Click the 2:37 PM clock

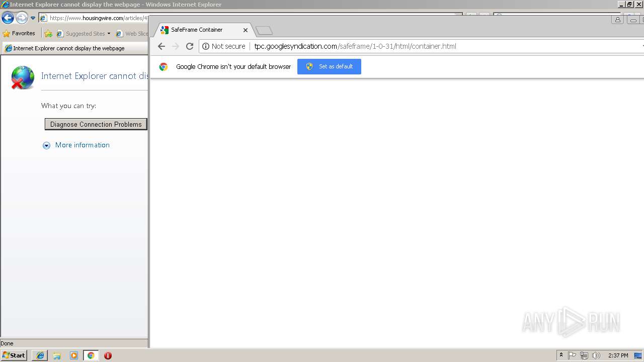(618, 355)
